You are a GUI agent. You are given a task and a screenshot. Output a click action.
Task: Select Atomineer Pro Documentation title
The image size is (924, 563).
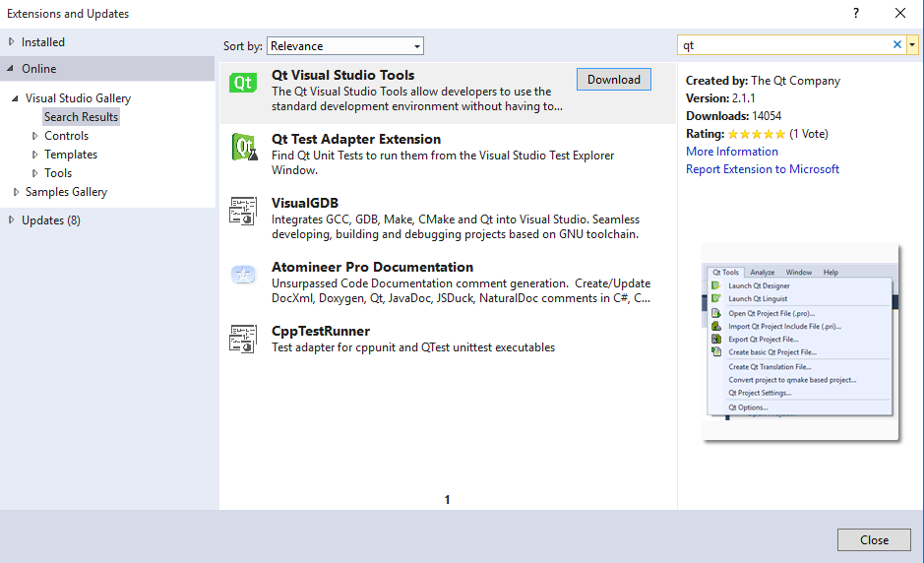tap(372, 267)
